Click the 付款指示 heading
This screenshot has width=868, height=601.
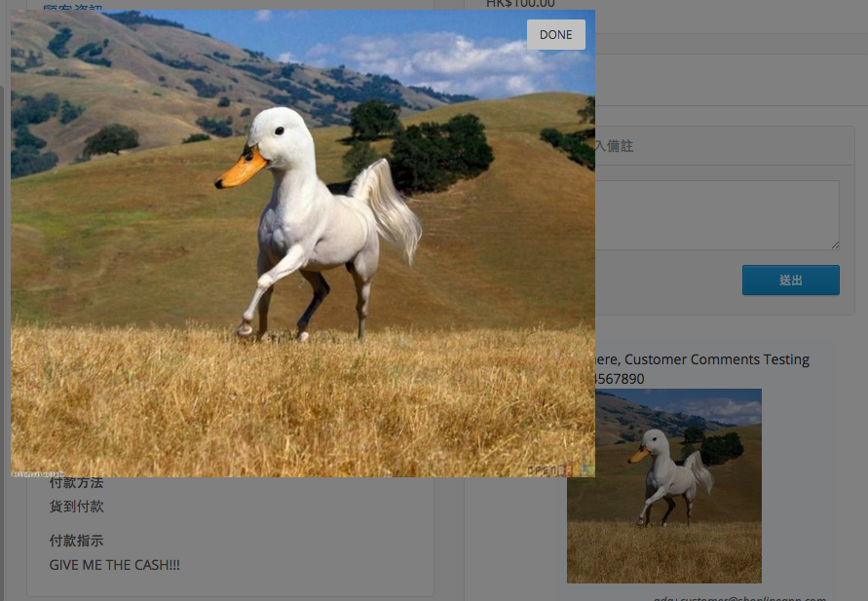coord(76,541)
